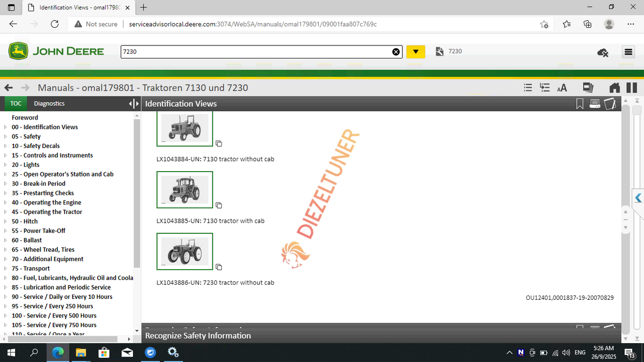Open 30 - Break-in Period chapter
644x362 pixels.
pos(38,183)
